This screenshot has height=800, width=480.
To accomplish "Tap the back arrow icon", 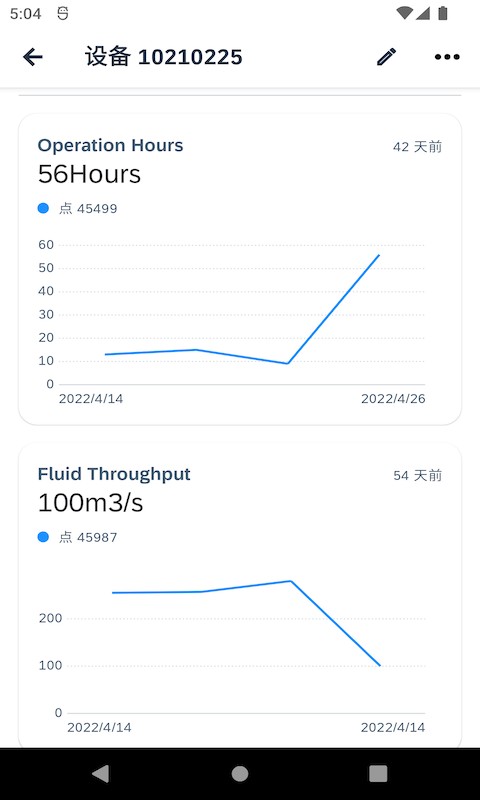I will [33, 57].
